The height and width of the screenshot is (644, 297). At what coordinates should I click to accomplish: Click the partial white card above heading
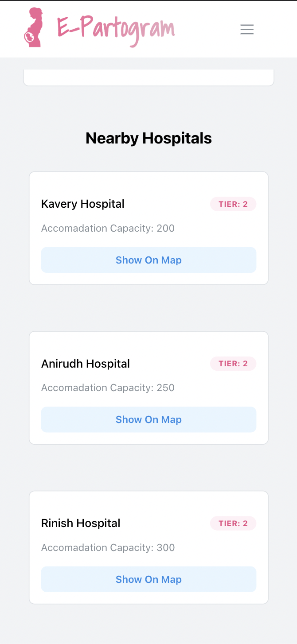(x=148, y=77)
